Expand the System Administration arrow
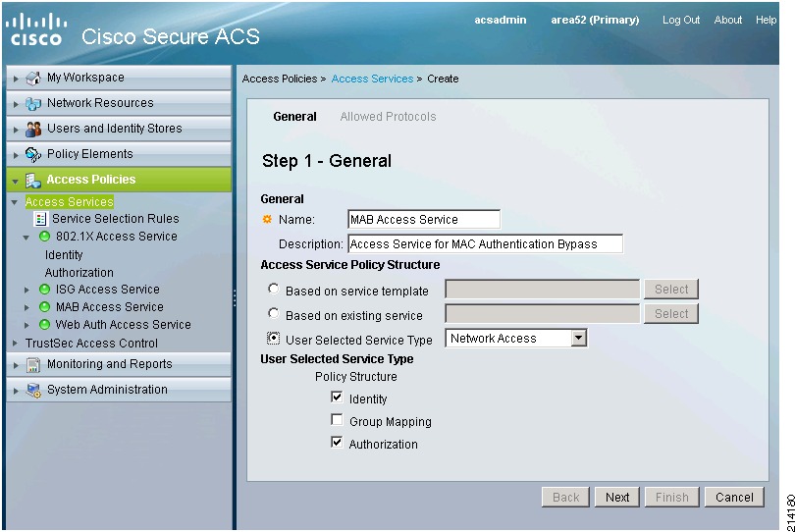Viewport: 795px width, 532px height. click(x=16, y=391)
